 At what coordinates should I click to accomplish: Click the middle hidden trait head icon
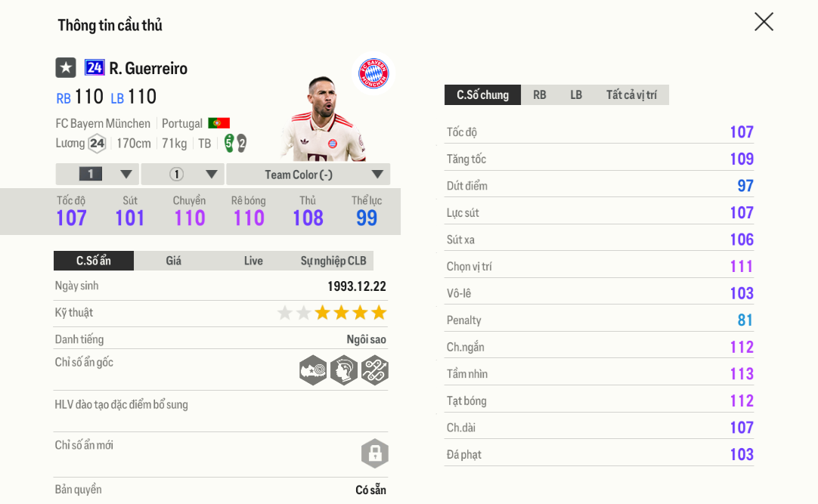[x=344, y=370]
